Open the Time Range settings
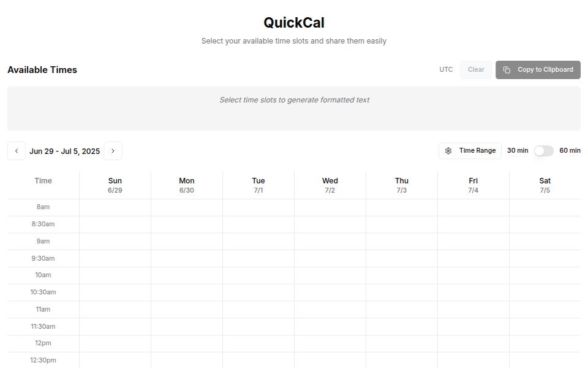The width and height of the screenshot is (588, 368). click(x=469, y=150)
